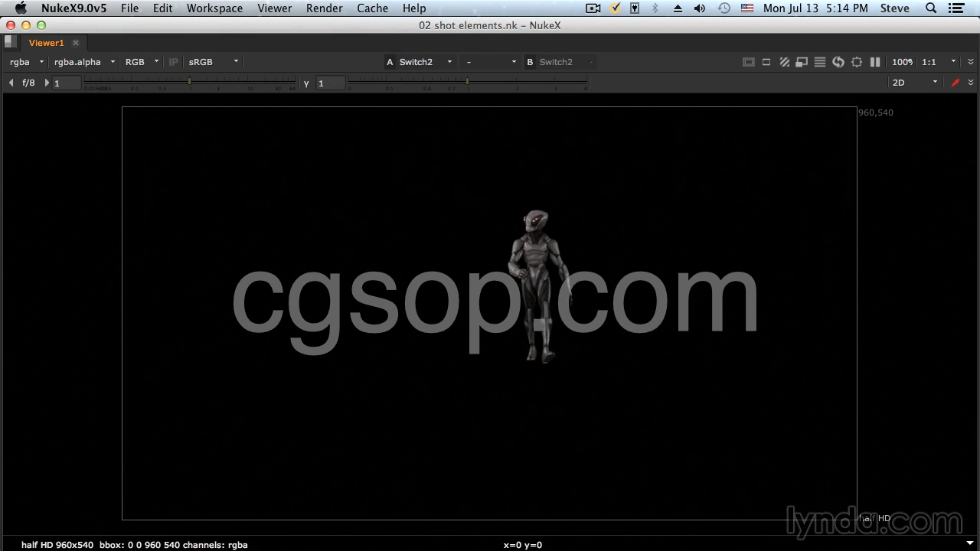Image resolution: width=980 pixels, height=551 pixels.
Task: Open the 2D view mode dropdown
Action: 914,83
